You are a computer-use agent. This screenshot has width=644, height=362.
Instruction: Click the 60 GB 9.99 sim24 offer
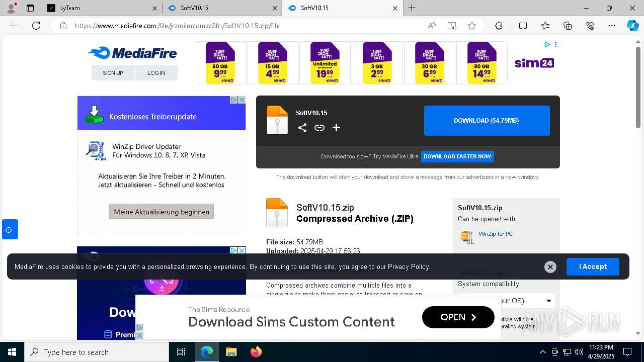[x=220, y=63]
